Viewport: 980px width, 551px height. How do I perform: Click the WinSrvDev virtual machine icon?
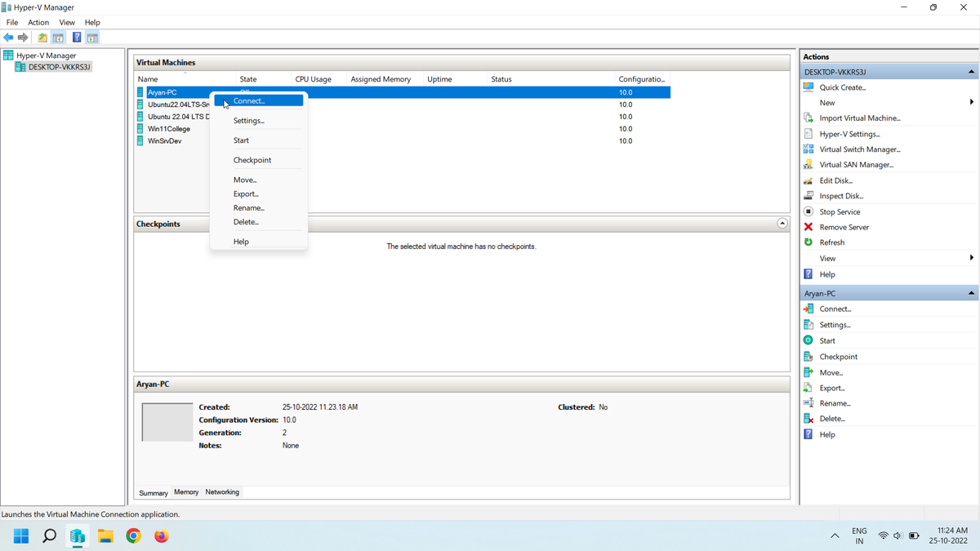tap(140, 141)
